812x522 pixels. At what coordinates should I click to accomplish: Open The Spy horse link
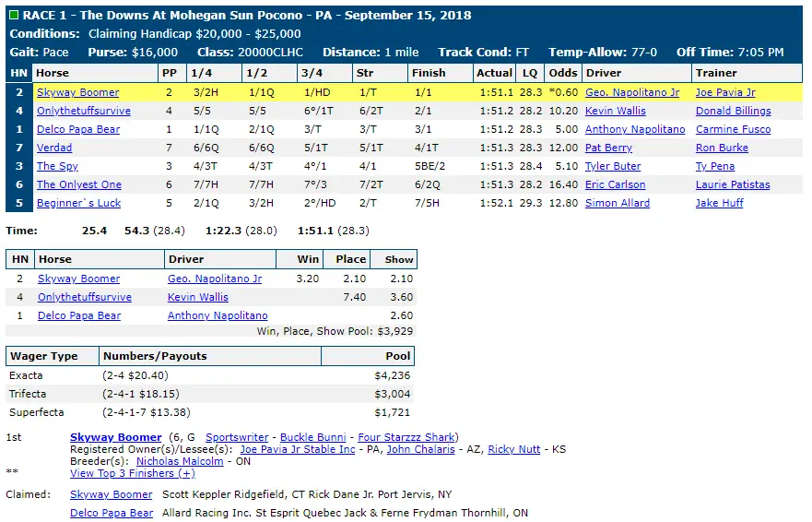[x=57, y=166]
